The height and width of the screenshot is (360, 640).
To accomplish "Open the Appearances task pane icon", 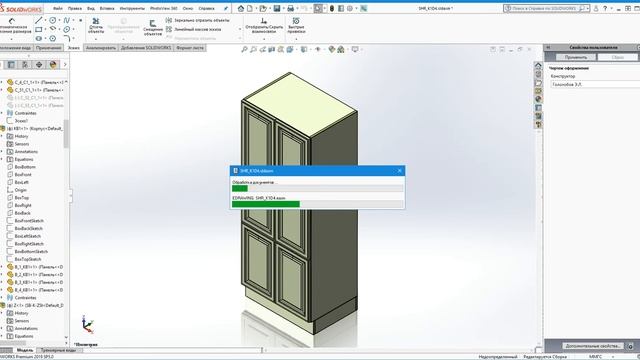I will 538,99.
